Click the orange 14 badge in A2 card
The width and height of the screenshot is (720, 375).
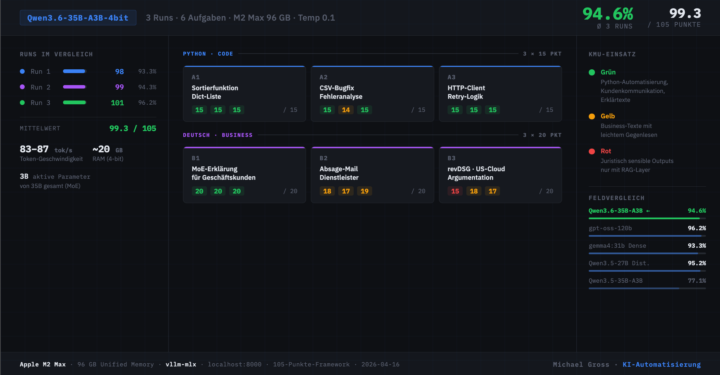pyautogui.click(x=346, y=110)
